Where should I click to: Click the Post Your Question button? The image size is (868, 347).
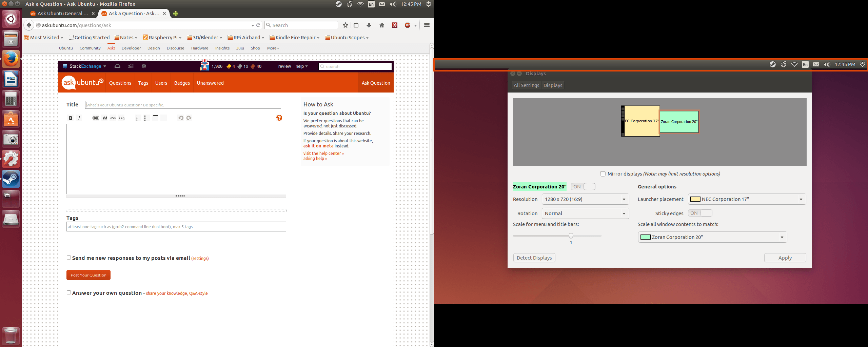pos(88,275)
